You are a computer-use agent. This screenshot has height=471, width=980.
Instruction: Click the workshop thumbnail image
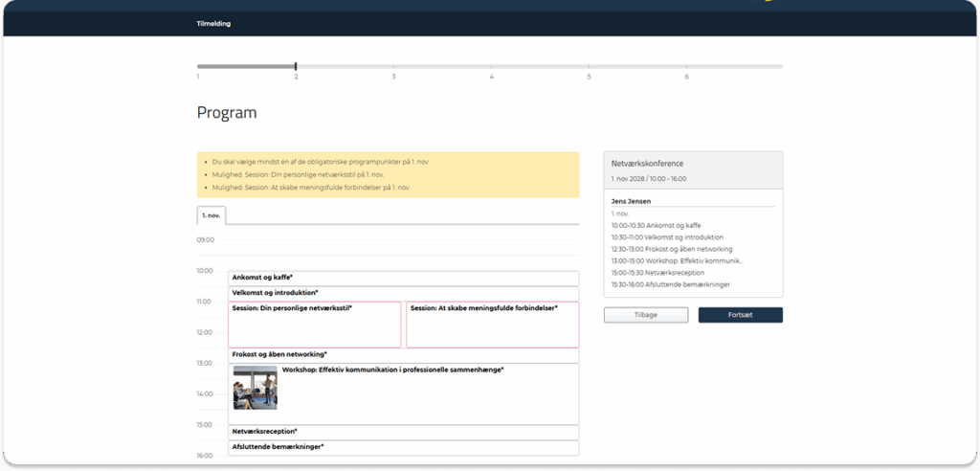point(255,388)
